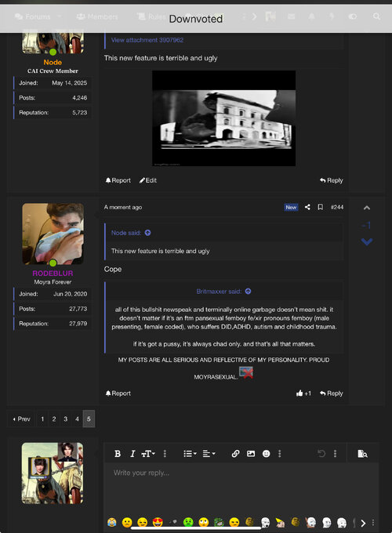Screen dimensions: 392x533
Task: Preview the reply draft
Action: (362, 454)
